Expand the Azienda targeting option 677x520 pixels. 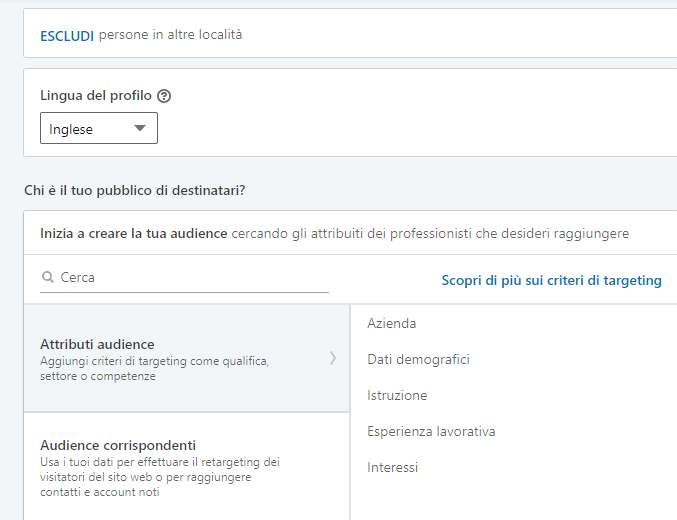pyautogui.click(x=392, y=323)
